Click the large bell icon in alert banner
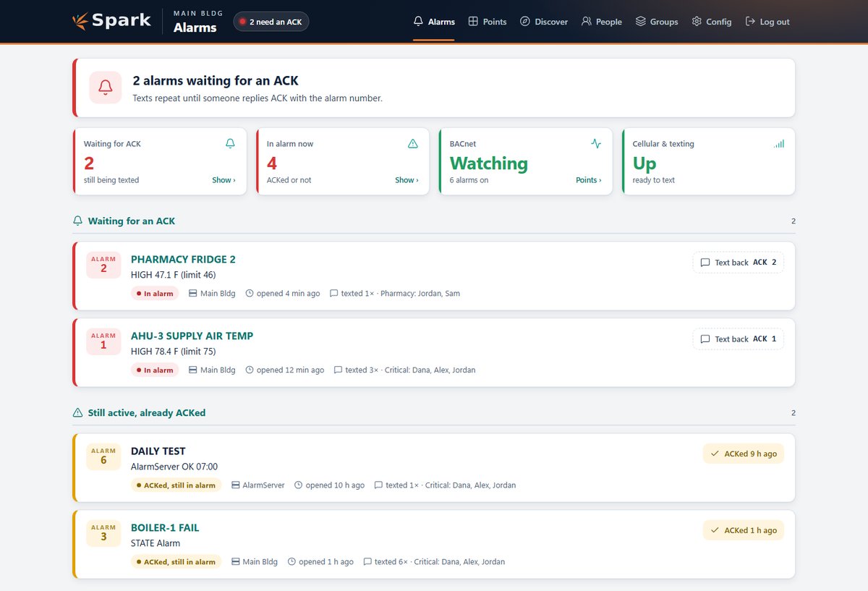 tap(106, 88)
